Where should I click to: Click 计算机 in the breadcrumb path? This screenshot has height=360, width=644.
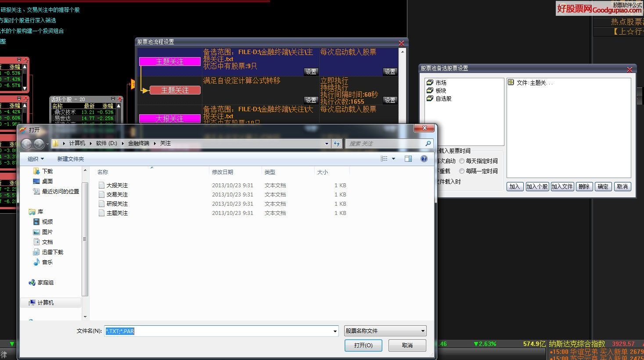(x=77, y=143)
